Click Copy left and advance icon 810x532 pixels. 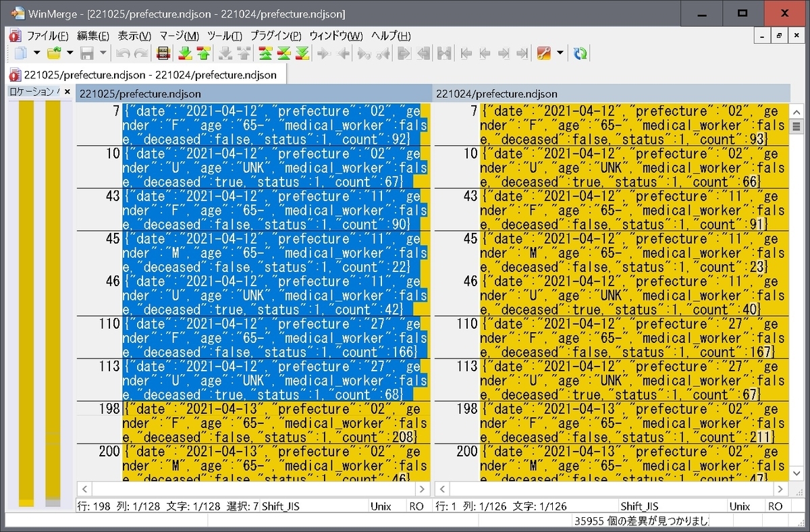coord(383,53)
